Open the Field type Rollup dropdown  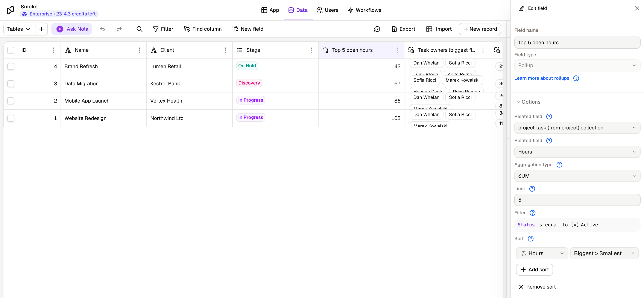pyautogui.click(x=577, y=65)
